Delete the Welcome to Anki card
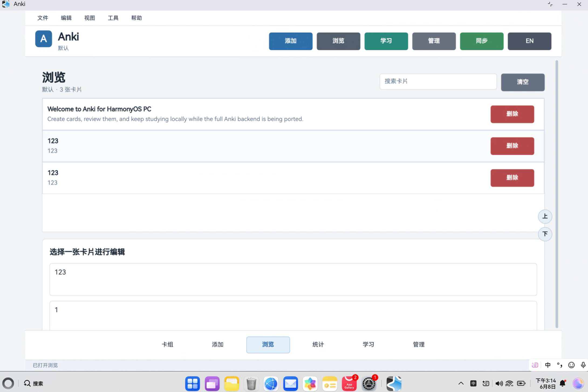The height and width of the screenshot is (392, 588). click(x=512, y=114)
